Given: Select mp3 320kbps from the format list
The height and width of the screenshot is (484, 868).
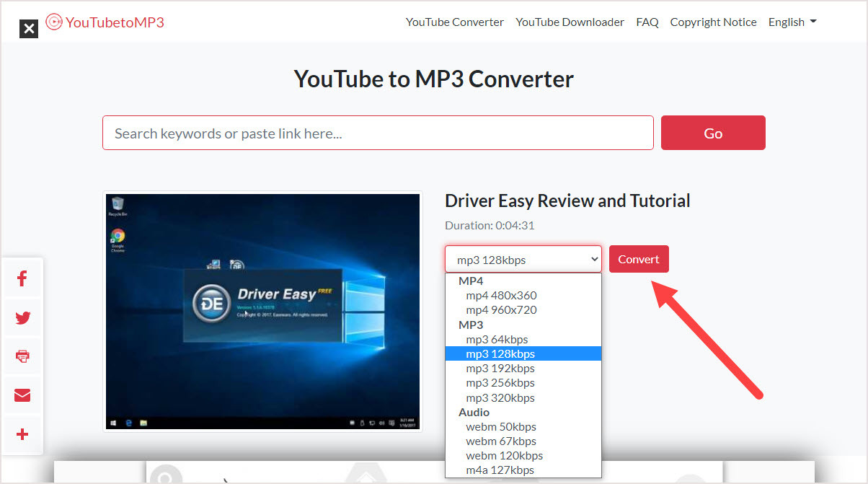Looking at the screenshot, I should point(500,397).
